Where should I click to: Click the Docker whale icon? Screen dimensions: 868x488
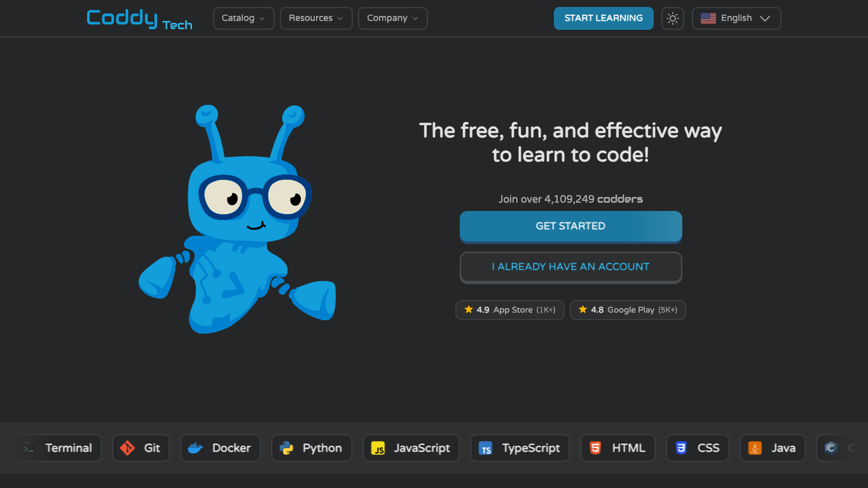click(195, 448)
